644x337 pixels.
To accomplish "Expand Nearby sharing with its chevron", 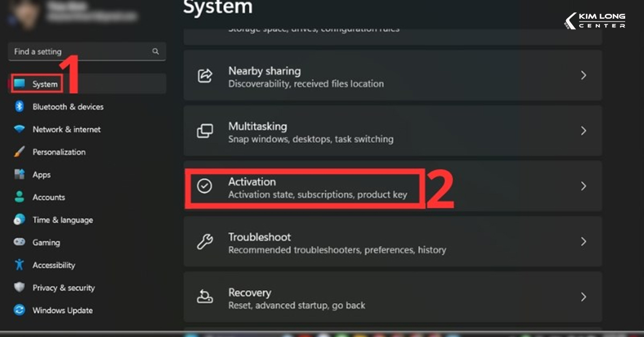I will pos(583,76).
